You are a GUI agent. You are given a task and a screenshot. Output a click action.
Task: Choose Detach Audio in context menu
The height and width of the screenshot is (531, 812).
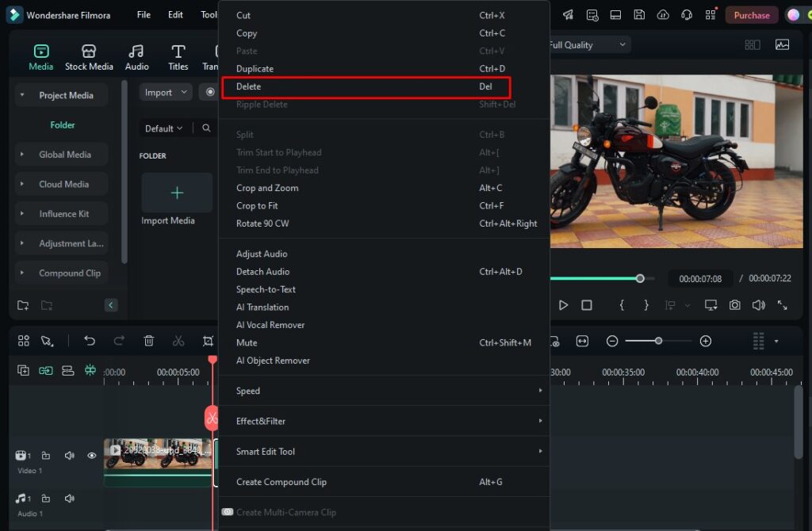(262, 272)
